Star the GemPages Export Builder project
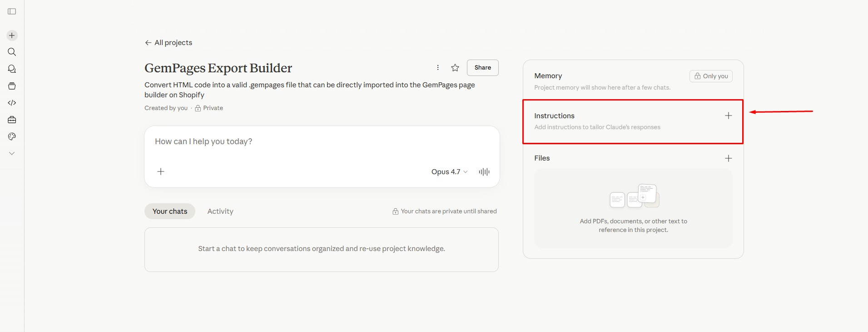 click(455, 68)
